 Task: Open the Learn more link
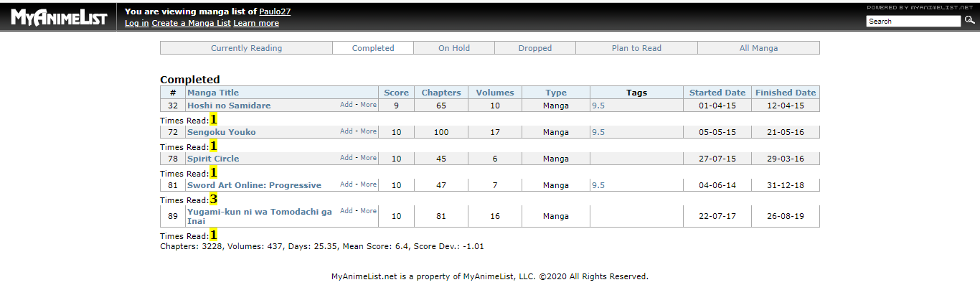256,23
